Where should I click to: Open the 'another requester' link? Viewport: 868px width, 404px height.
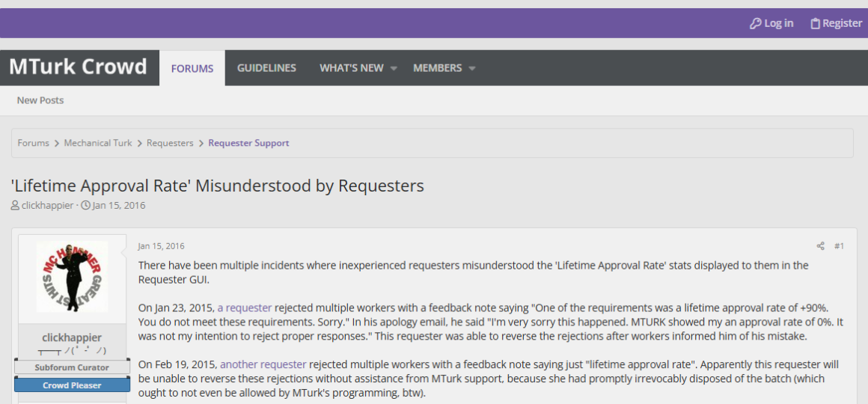263,364
